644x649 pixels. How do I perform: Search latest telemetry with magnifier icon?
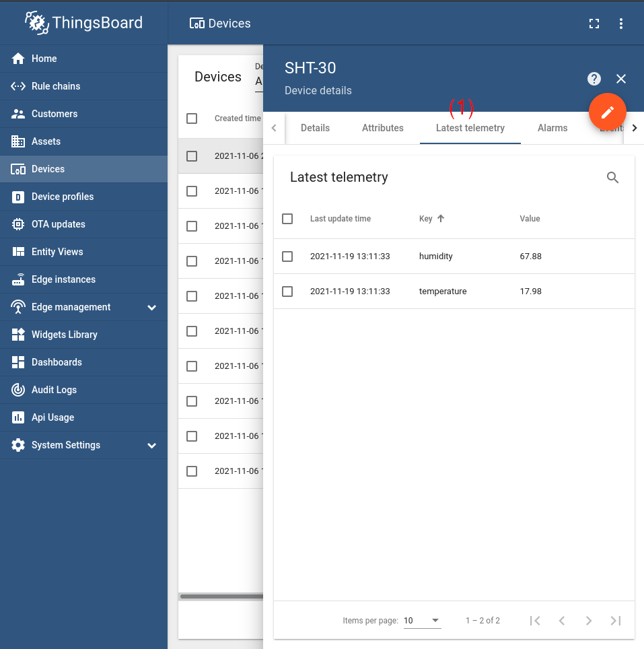coord(612,178)
